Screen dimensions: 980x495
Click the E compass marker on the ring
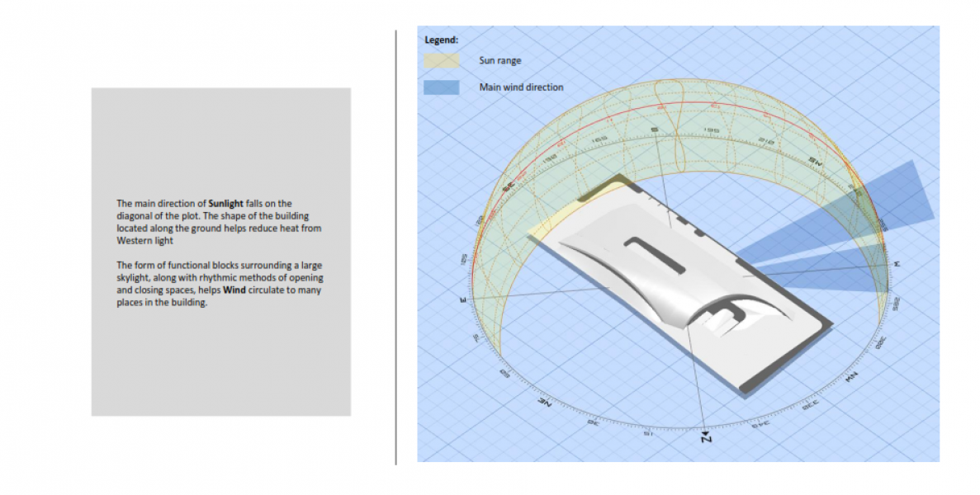pyautogui.click(x=464, y=299)
